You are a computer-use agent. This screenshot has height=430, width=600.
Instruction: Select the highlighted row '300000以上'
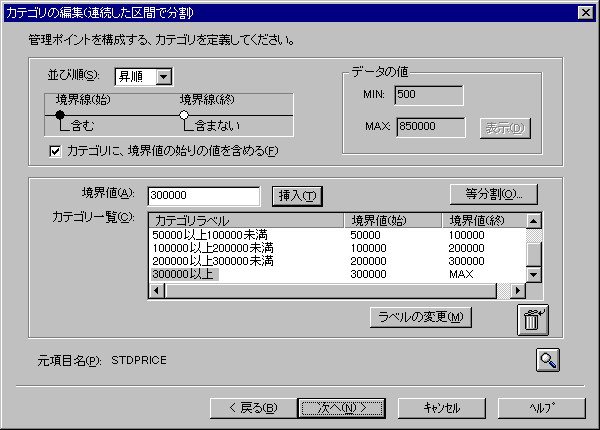(x=337, y=274)
